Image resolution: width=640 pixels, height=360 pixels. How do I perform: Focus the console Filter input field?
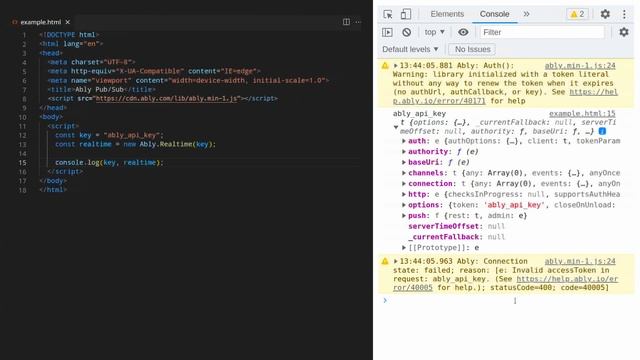[542, 32]
